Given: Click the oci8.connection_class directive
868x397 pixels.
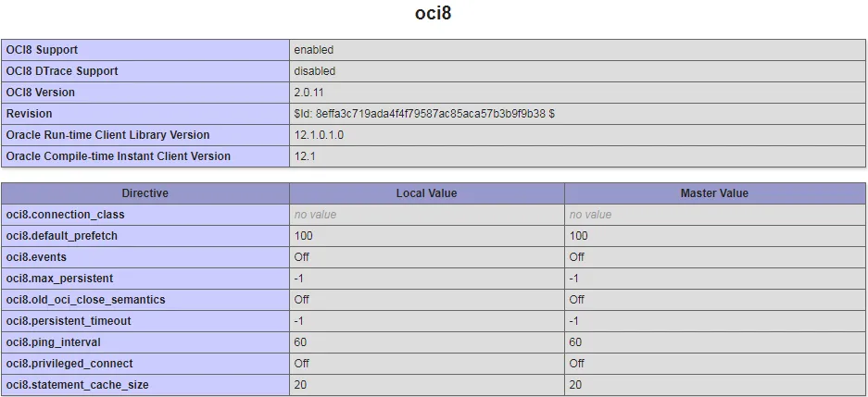Looking at the screenshot, I should click(x=65, y=215).
